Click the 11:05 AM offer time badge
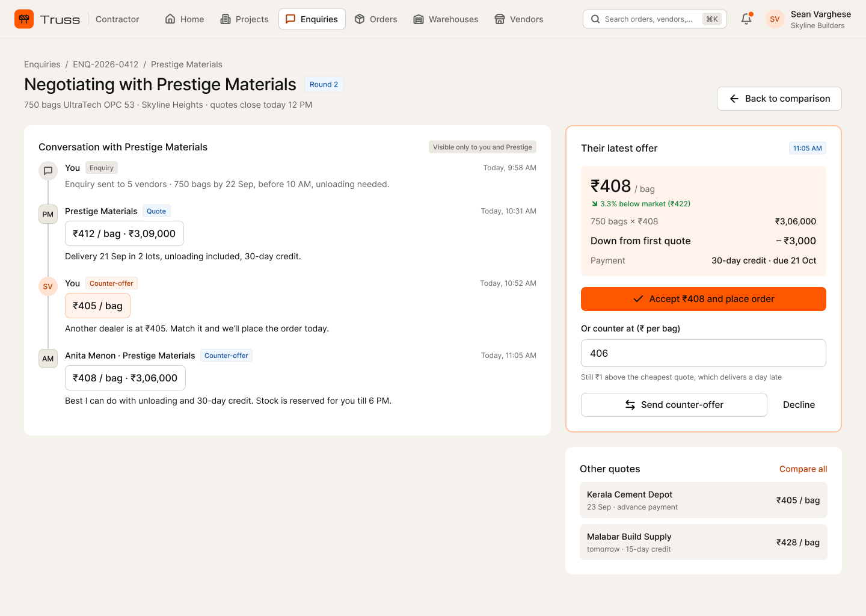This screenshot has height=616, width=866. point(808,148)
